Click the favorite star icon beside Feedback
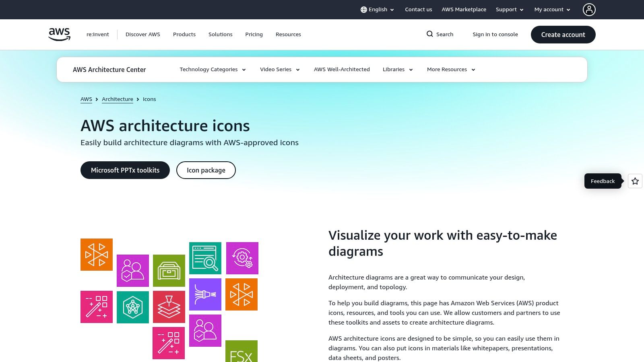Screen dimensions: 644x362 point(635,181)
